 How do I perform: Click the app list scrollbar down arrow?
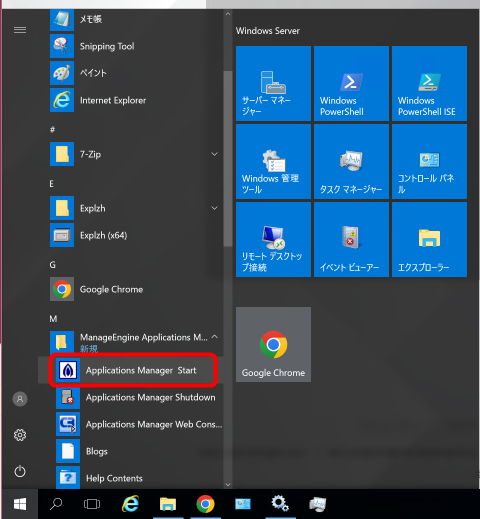pyautogui.click(x=228, y=485)
